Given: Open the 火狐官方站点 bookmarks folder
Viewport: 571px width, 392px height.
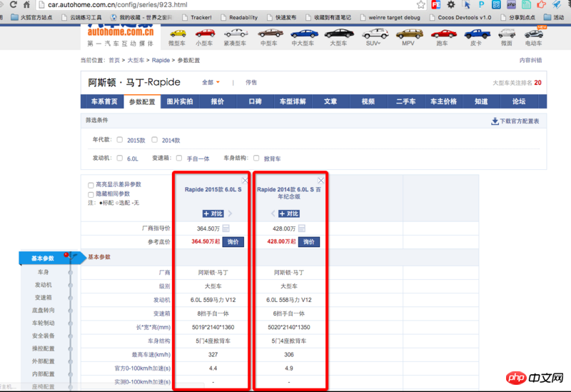Looking at the screenshot, I should pos(31,17).
